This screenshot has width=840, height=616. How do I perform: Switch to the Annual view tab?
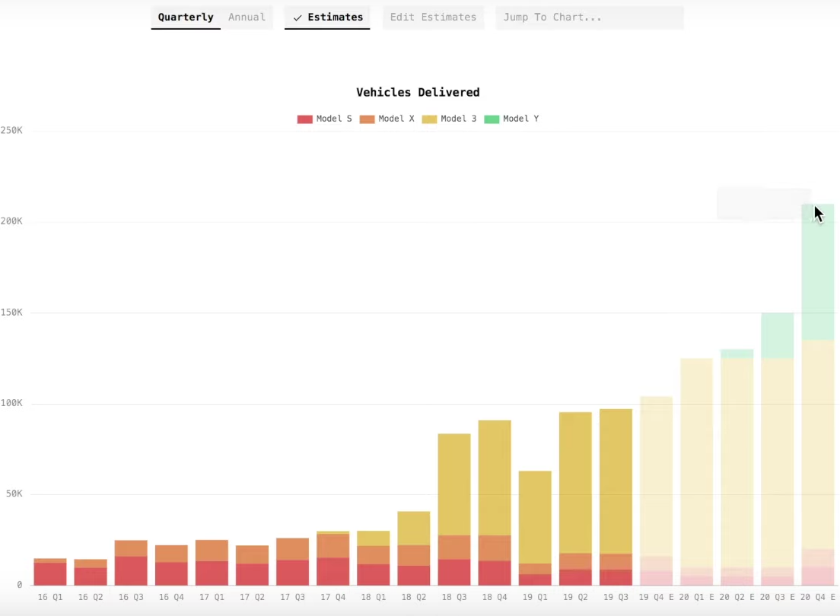[x=247, y=17]
